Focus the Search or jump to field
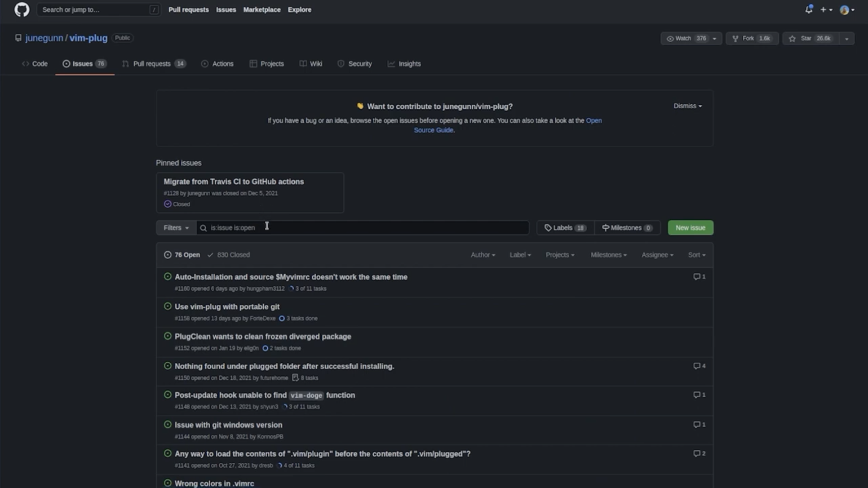The width and height of the screenshot is (868, 488). click(99, 10)
